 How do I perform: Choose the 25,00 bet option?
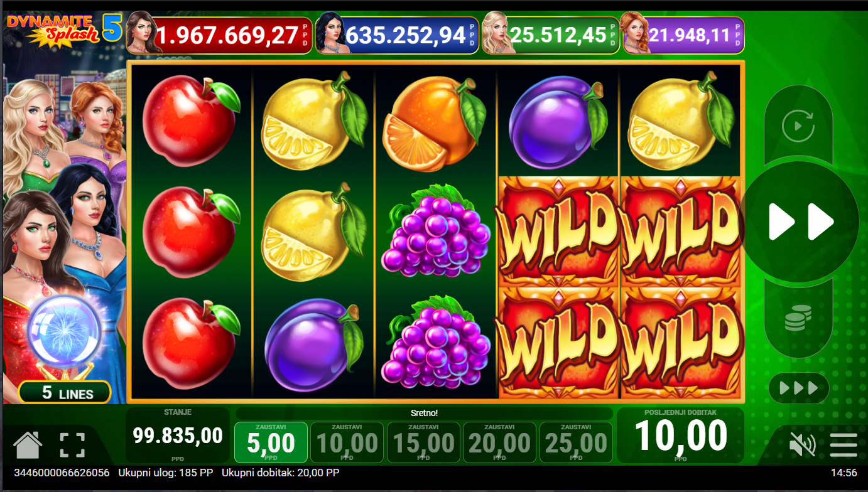[576, 442]
